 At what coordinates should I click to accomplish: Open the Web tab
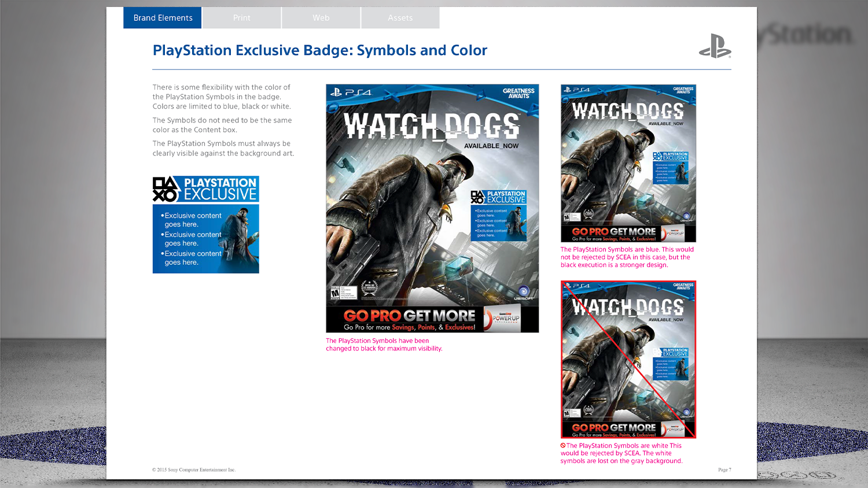point(321,18)
